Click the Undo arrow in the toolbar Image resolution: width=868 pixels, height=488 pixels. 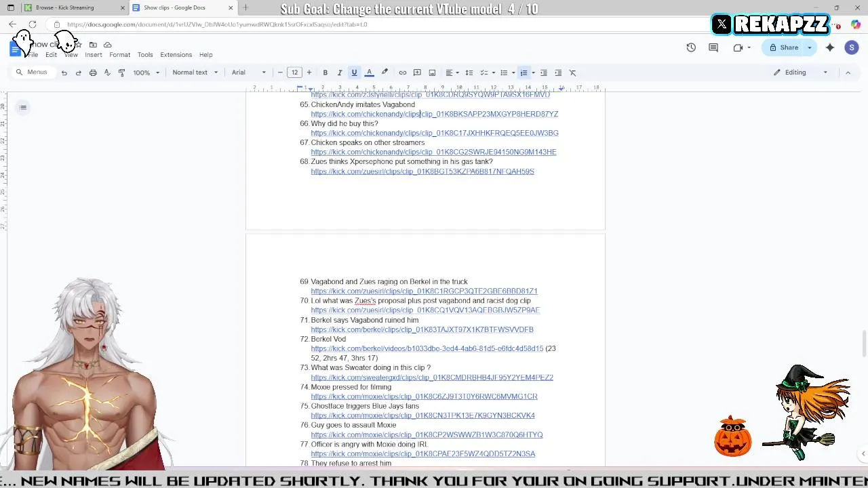(64, 73)
